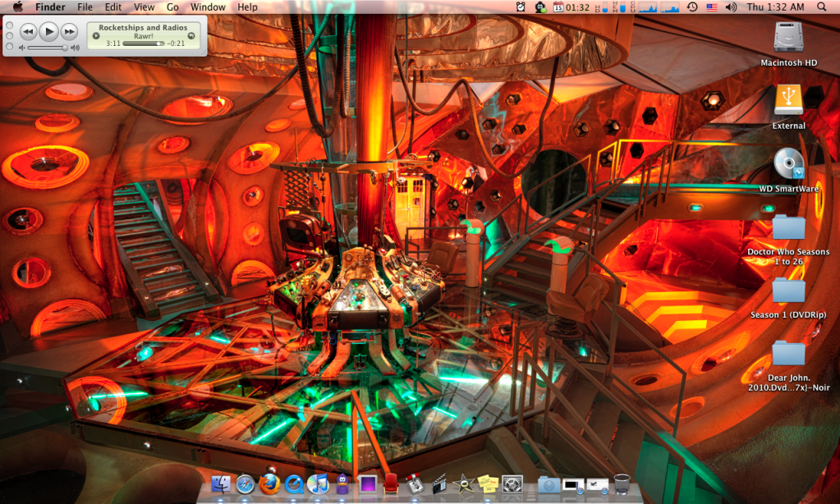This screenshot has width=840, height=504.
Task: Select the Doctor Who Seasons 1 to 26 folder
Action: pos(788,227)
